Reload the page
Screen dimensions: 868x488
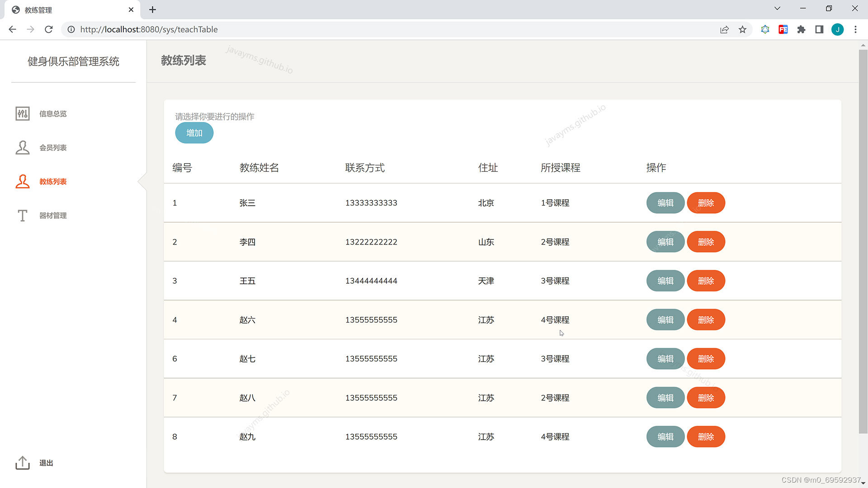(49, 29)
